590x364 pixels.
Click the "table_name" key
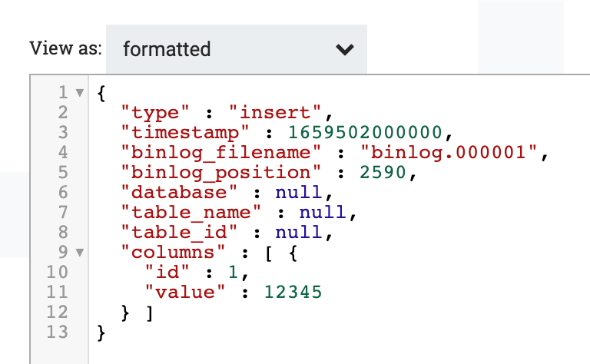point(191,213)
